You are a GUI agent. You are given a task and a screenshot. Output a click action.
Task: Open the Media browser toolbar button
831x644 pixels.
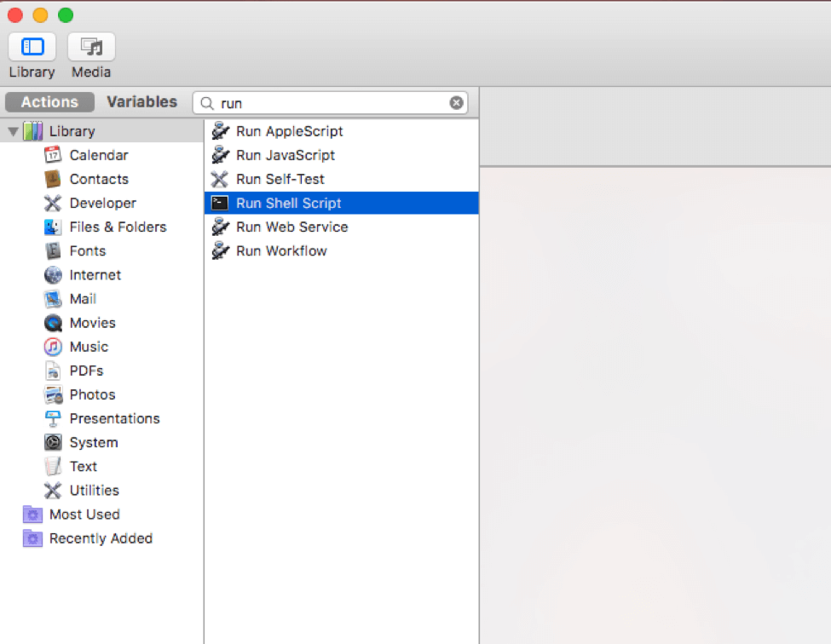click(x=91, y=47)
